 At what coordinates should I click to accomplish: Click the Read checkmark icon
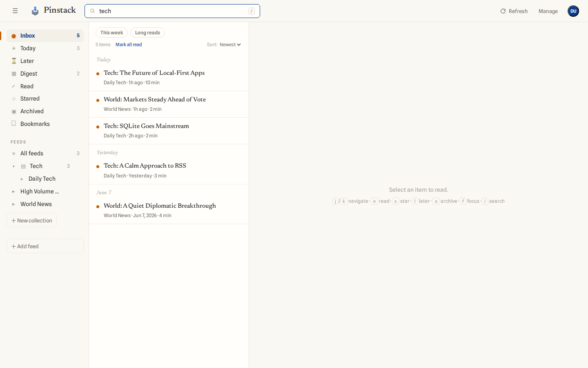coord(14,86)
